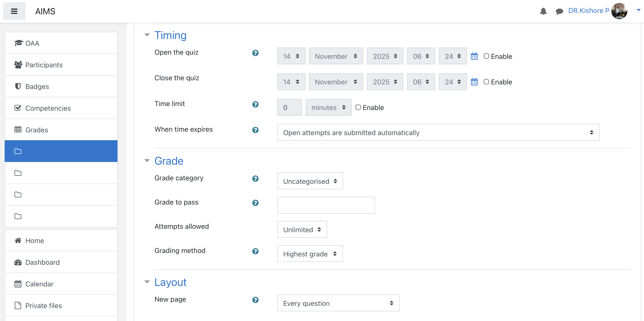644x321 pixels.
Task: Open Grades in the sidebar
Action: click(x=36, y=130)
